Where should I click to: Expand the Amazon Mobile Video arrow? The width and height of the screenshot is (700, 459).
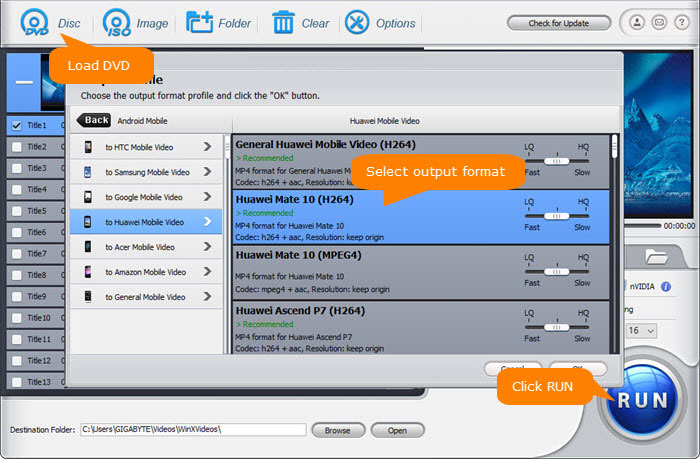point(207,271)
